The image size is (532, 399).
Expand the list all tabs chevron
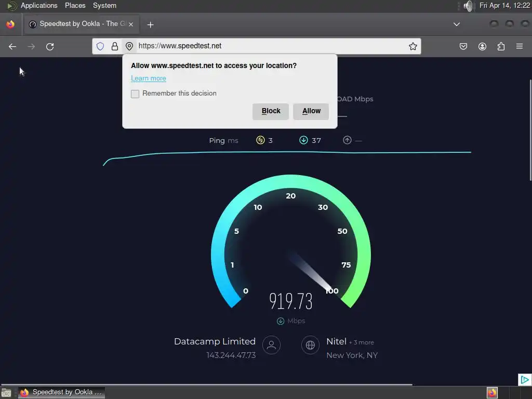[x=457, y=24]
